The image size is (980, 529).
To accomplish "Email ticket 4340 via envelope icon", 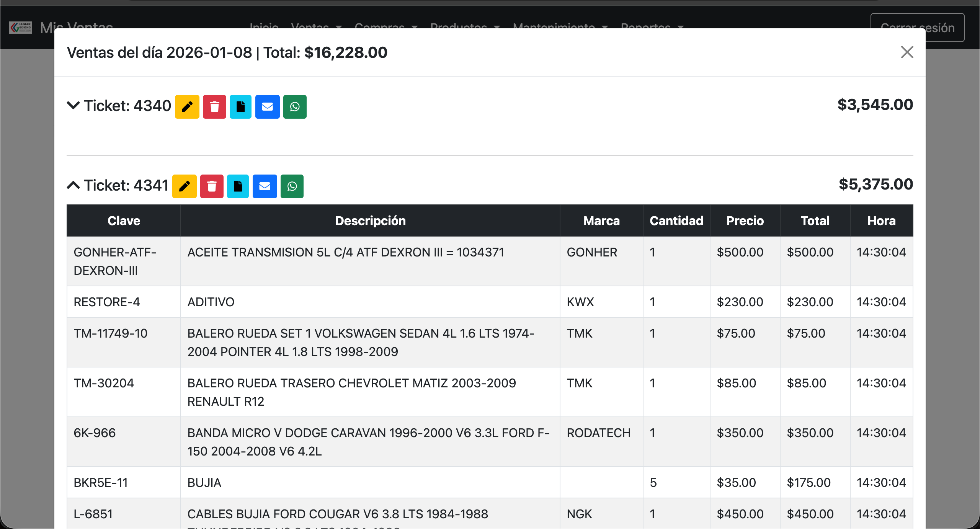I will click(267, 107).
